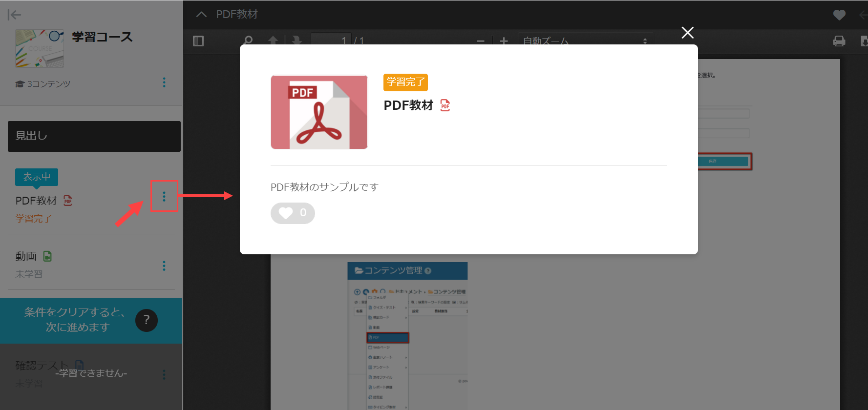Image resolution: width=868 pixels, height=410 pixels.
Task: Click the question mark help icon
Action: tap(147, 320)
